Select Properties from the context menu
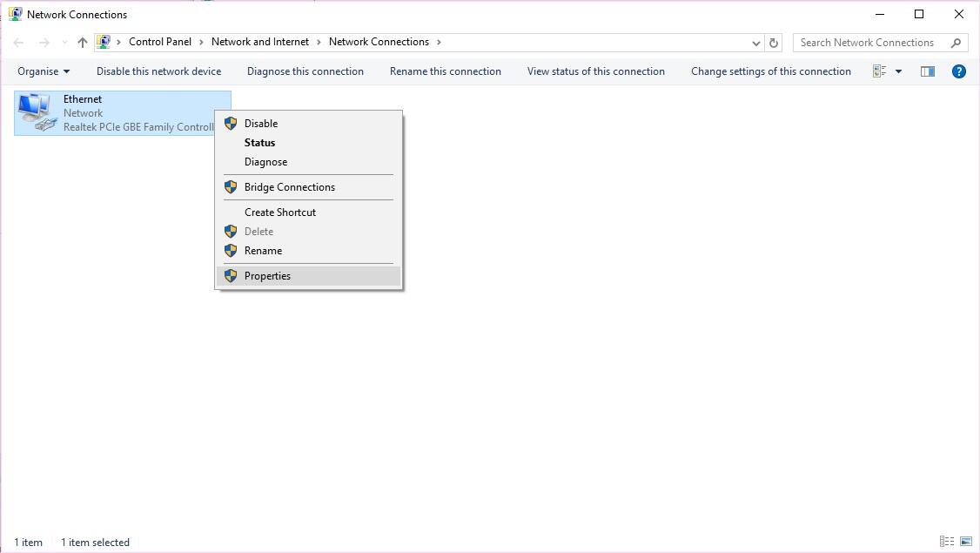 click(x=267, y=276)
